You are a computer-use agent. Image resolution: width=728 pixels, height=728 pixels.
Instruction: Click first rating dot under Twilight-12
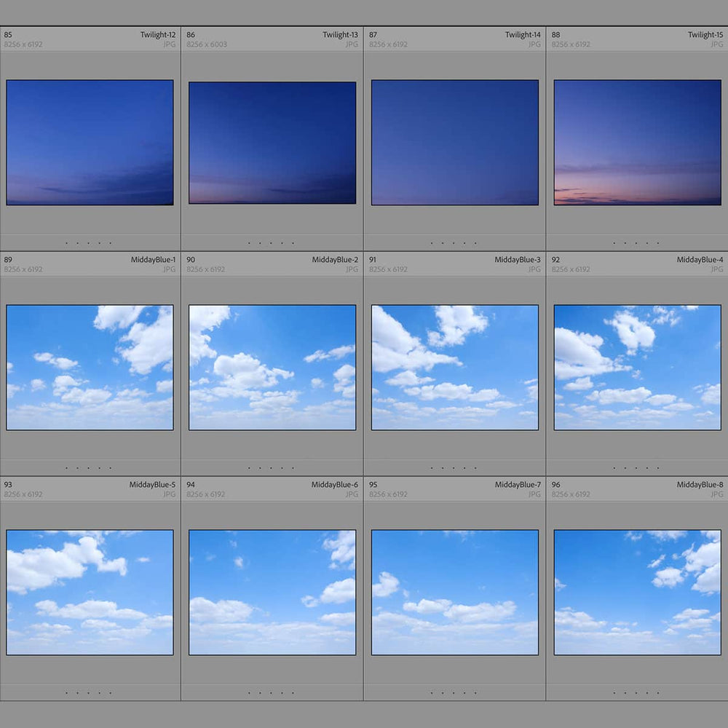coord(66,243)
